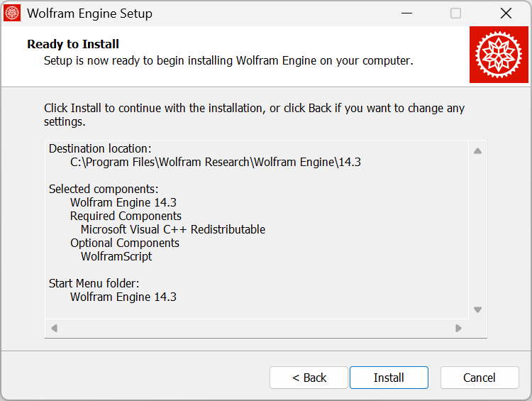Click the Required Components line
The image size is (532, 401).
[126, 216]
